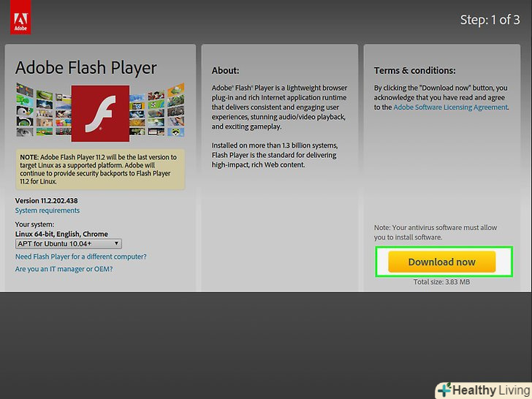Click the About: heading
Screen dimensions: 532x399
(x=225, y=70)
